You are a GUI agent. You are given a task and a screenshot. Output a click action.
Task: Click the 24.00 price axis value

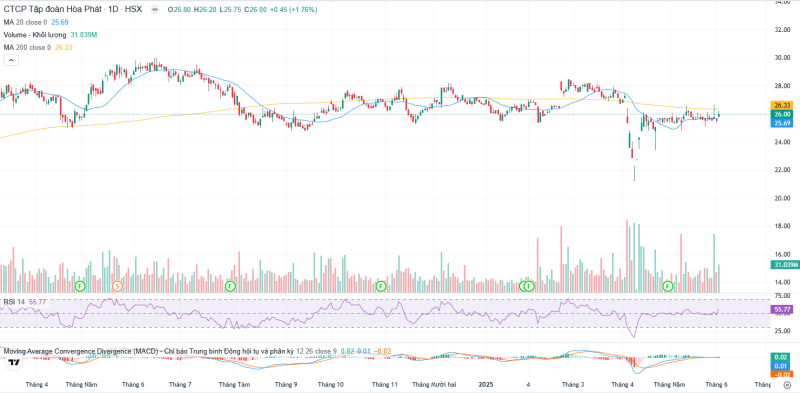coord(782,142)
